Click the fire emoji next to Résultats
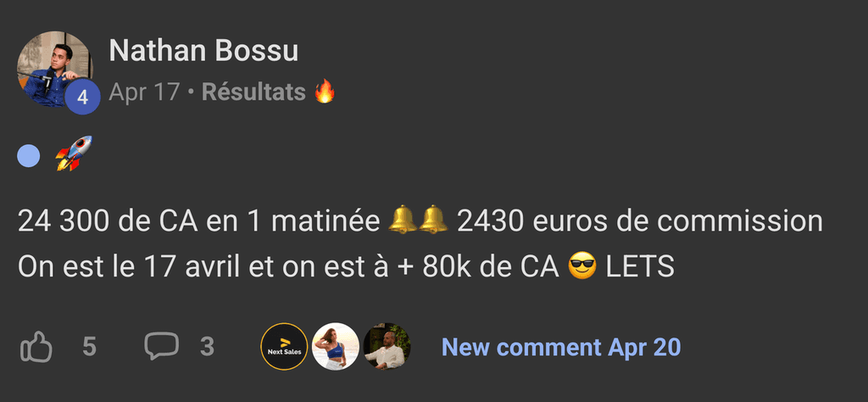868x402 pixels. click(325, 92)
